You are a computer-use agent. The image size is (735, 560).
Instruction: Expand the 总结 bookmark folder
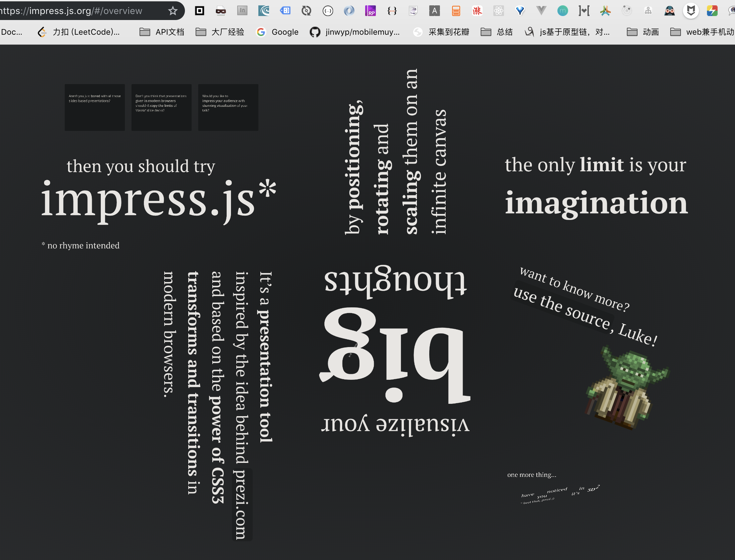(497, 32)
